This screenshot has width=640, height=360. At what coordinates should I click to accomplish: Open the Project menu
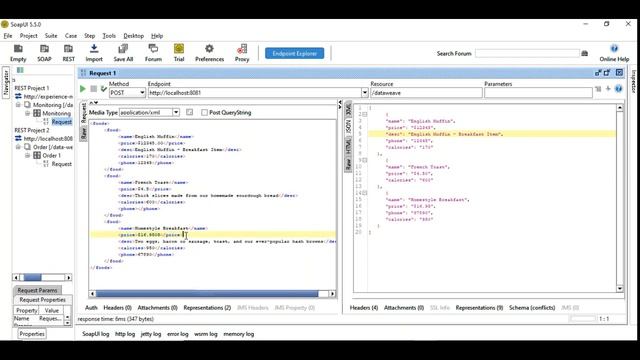coord(29,36)
